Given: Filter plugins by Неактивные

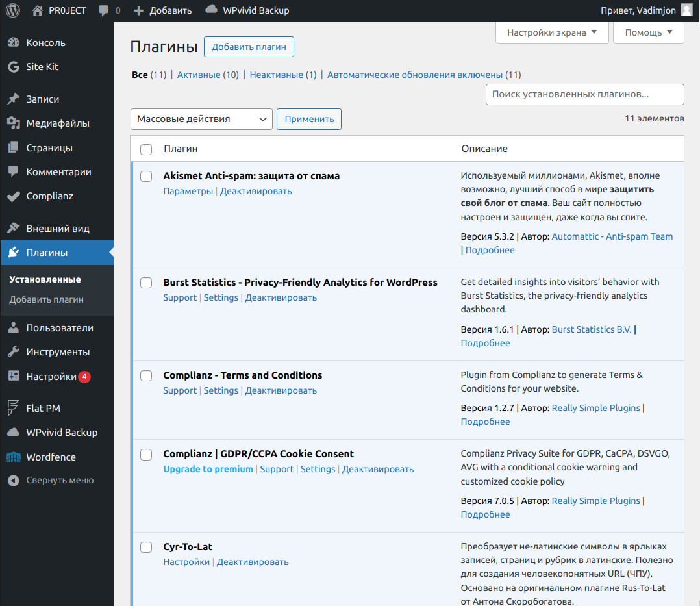Looking at the screenshot, I should (277, 75).
